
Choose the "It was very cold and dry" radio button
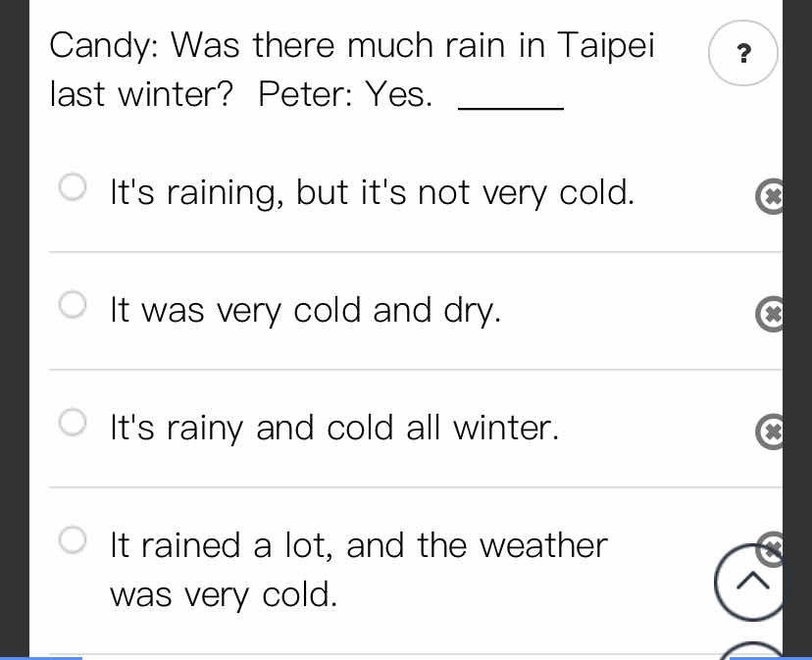tap(73, 304)
